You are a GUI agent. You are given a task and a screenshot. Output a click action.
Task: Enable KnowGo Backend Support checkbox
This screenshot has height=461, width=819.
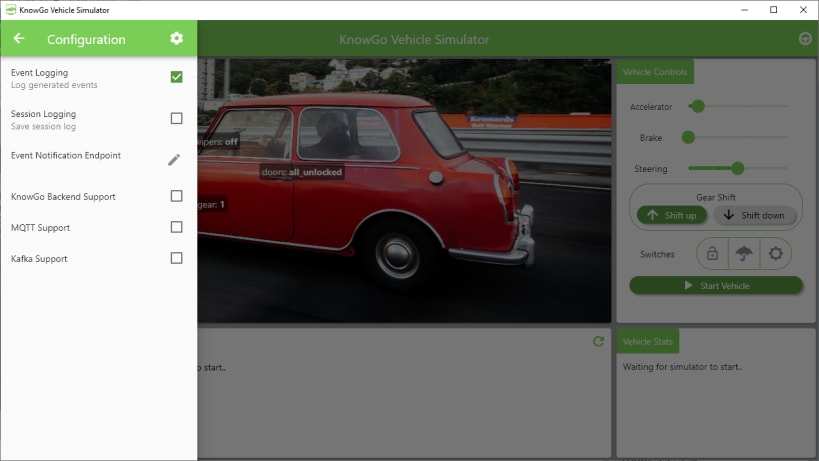click(x=177, y=196)
